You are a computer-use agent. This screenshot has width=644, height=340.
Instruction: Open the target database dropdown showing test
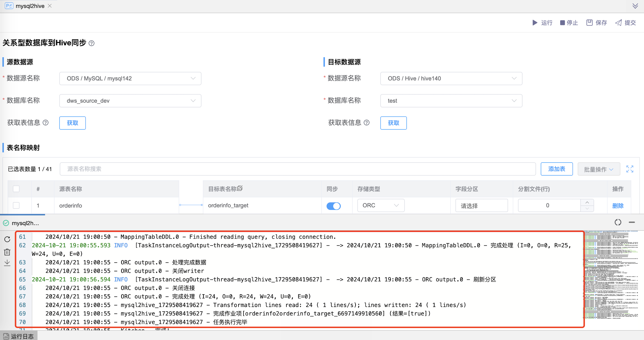click(x=451, y=101)
